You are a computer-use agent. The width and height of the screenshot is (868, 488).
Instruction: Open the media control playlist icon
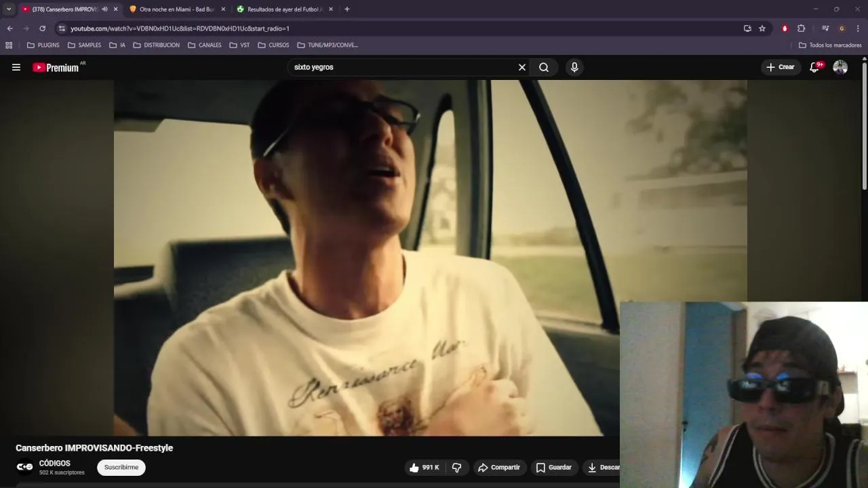825,28
